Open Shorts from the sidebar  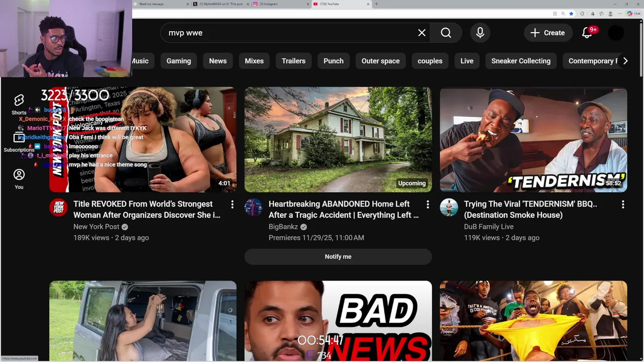(x=19, y=104)
